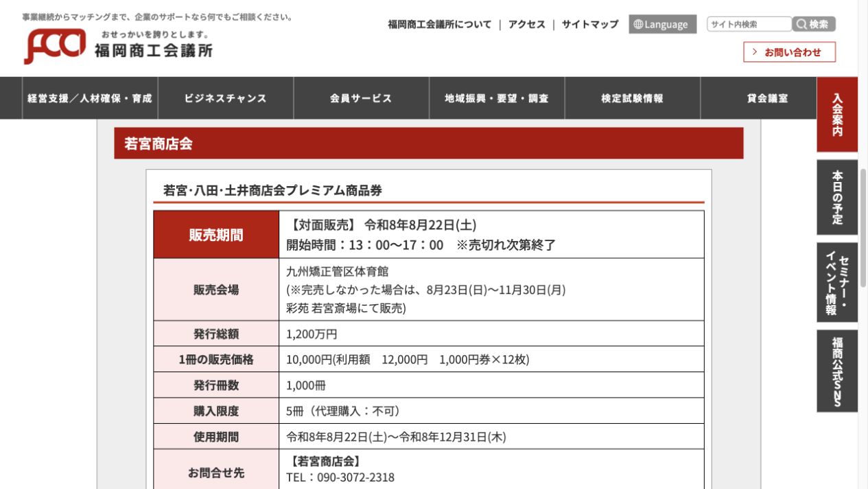Screen dimensions: 868x489
Task: Click 若宮･八田･土井商店会プレミアム商品券 title
Action: coord(272,191)
